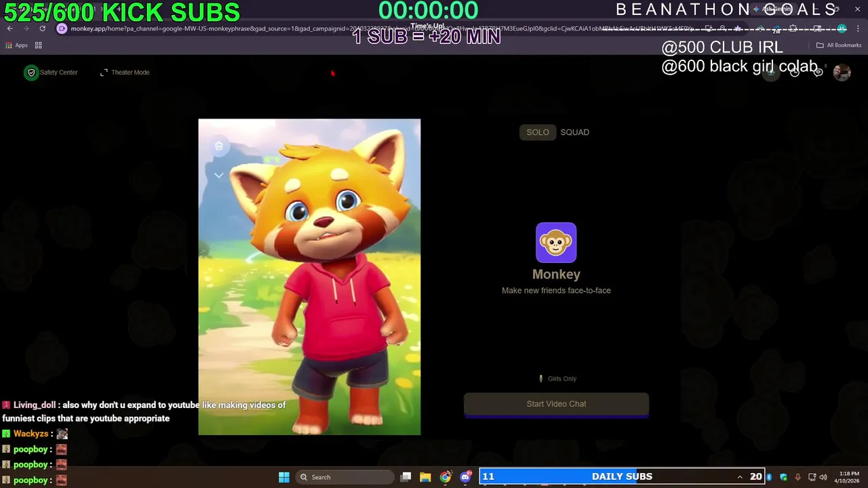Click the tab groups grid icon
This screenshot has height=488, width=868.
click(x=39, y=45)
